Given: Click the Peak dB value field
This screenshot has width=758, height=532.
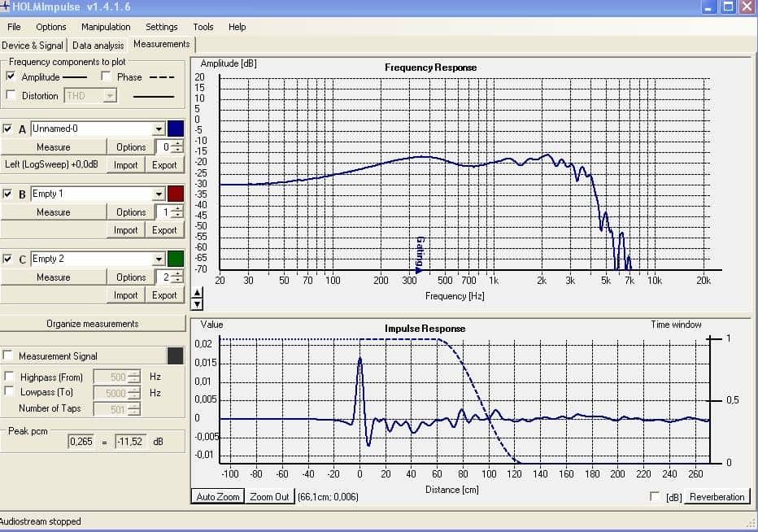Looking at the screenshot, I should click(x=130, y=442).
